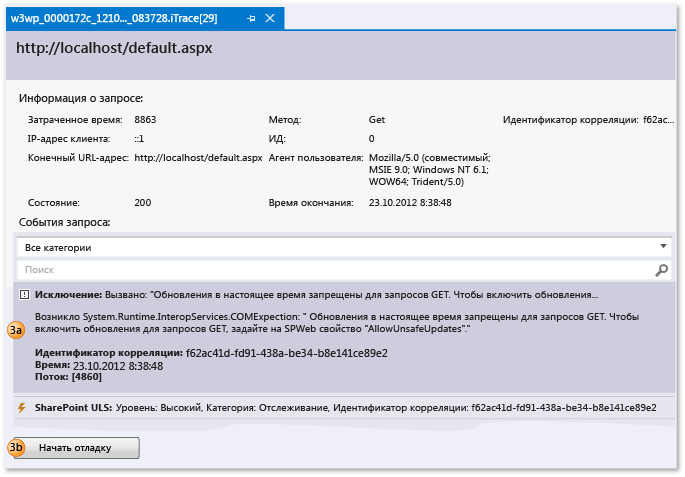Click the ИД value 0
Screen dimensions: 685x477
[x=371, y=139]
